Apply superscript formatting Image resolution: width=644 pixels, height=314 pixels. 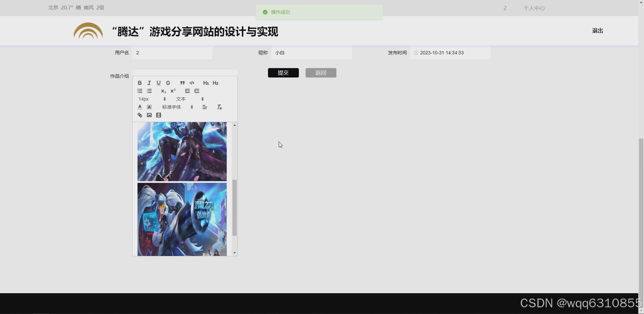(173, 91)
